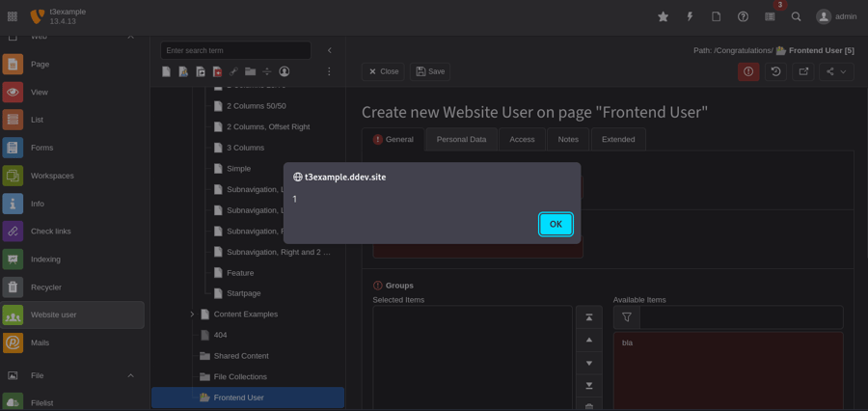Switch to the Personal Data tab
The width and height of the screenshot is (868, 411).
point(461,140)
